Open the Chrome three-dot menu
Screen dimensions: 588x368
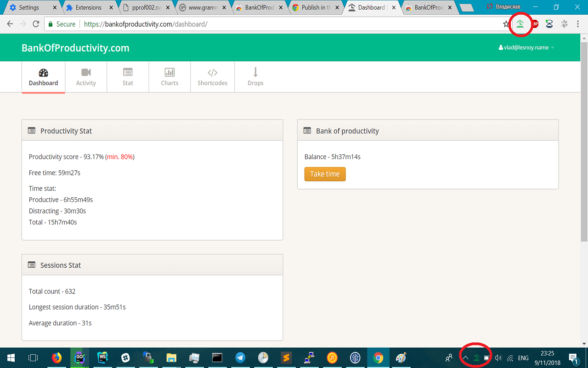[x=578, y=24]
